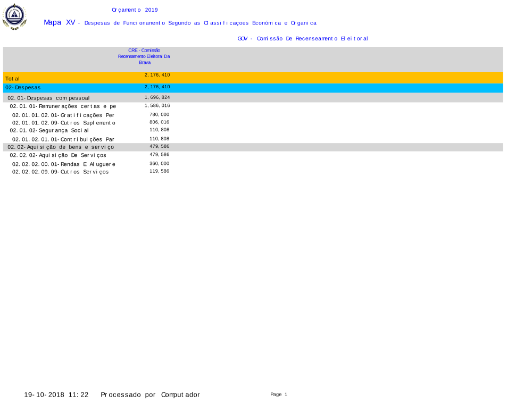Viewport: 532px width, 411px height.
Task: Select the '02.01.01-Remunerações certas' row
Action: tap(62, 106)
